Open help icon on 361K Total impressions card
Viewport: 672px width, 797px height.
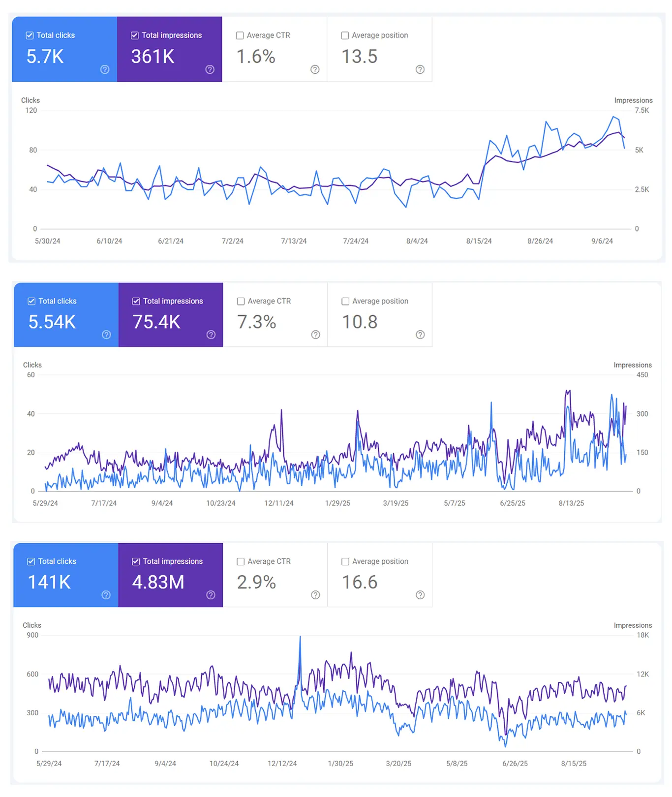(210, 69)
